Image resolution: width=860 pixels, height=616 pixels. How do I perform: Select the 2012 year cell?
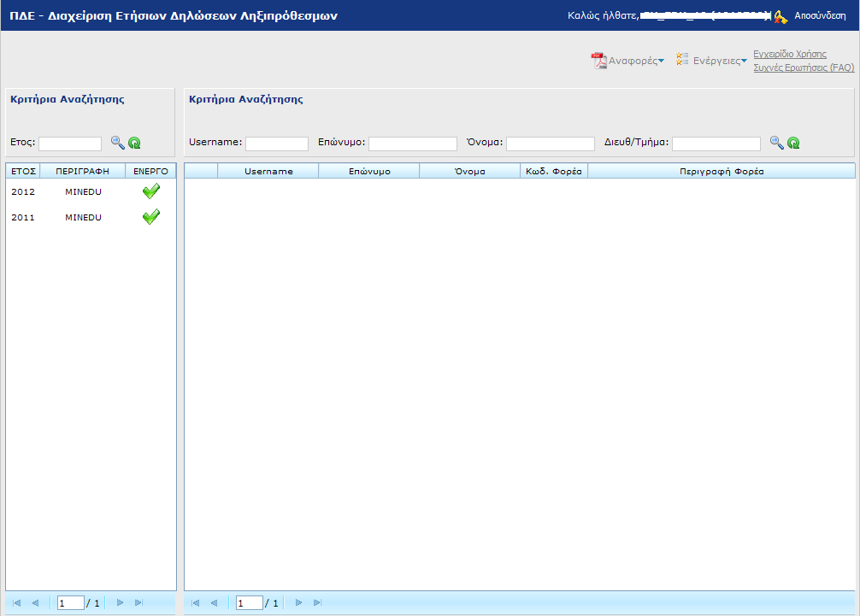coord(23,192)
